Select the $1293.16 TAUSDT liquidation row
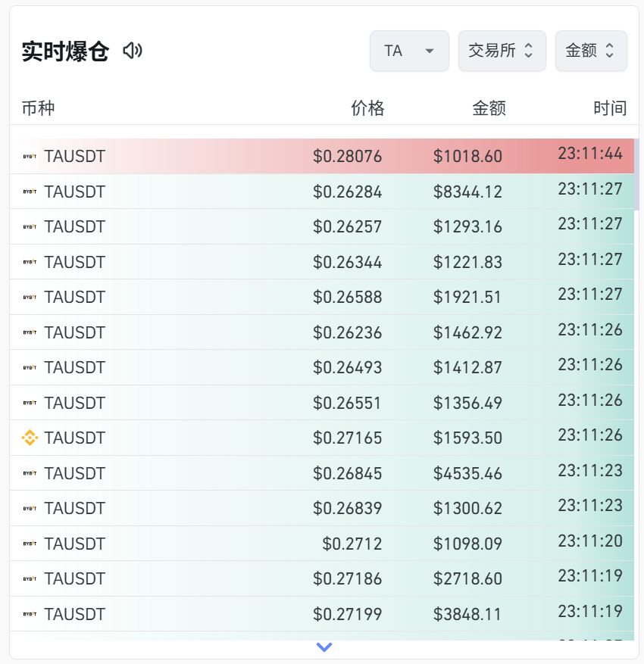This screenshot has height=664, width=644. pyautogui.click(x=322, y=226)
